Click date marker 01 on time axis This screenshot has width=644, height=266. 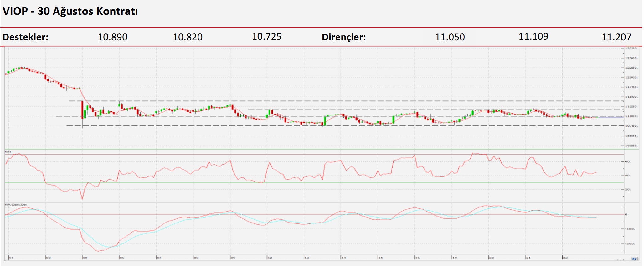click(11, 258)
